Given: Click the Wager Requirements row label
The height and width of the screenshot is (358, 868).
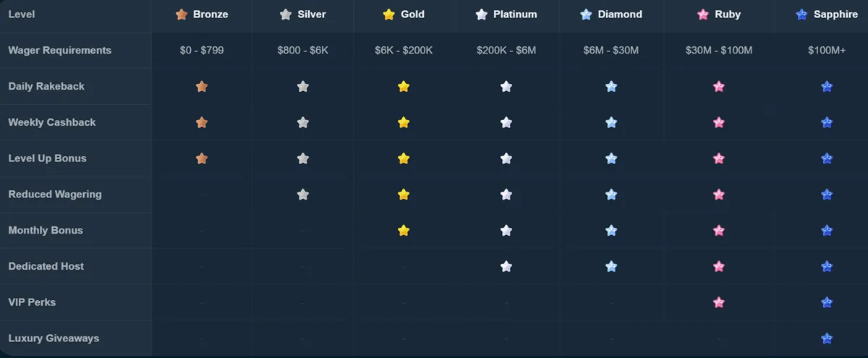Looking at the screenshot, I should click(59, 51).
